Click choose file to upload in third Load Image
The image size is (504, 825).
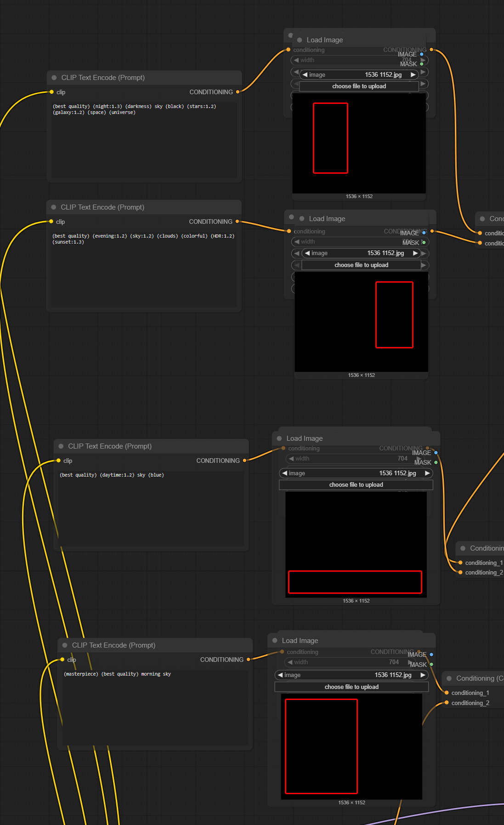(x=356, y=485)
